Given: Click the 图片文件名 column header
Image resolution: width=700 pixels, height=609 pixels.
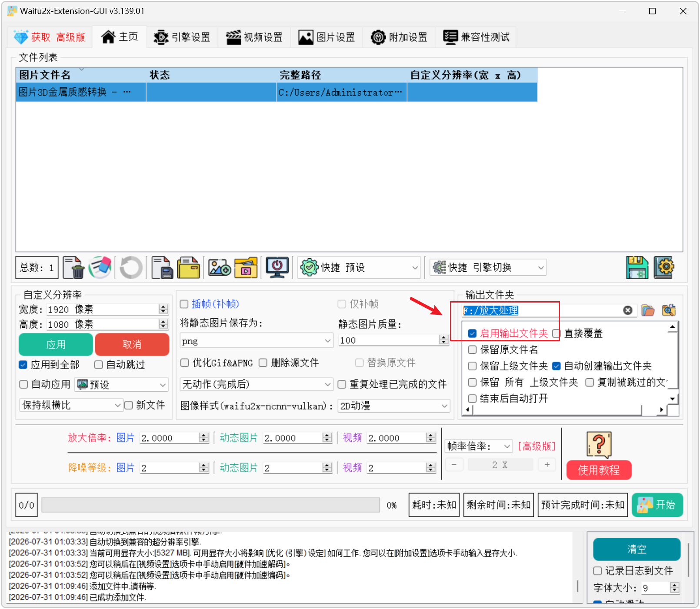Looking at the screenshot, I should [x=81, y=75].
